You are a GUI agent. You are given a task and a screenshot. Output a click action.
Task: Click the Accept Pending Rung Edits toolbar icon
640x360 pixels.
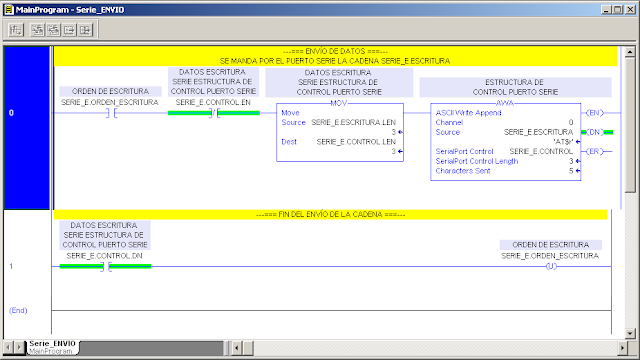[x=38, y=30]
